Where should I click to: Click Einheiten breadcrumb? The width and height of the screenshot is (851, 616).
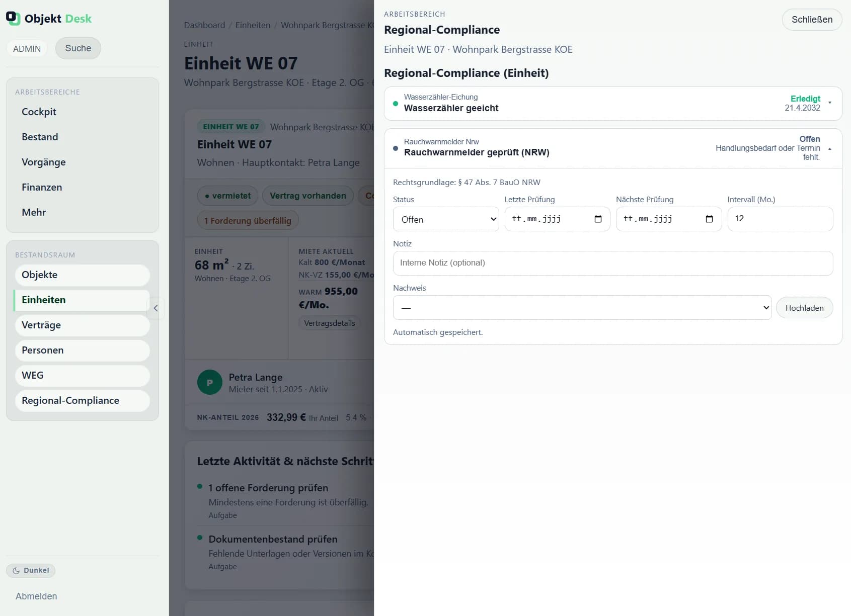(253, 25)
